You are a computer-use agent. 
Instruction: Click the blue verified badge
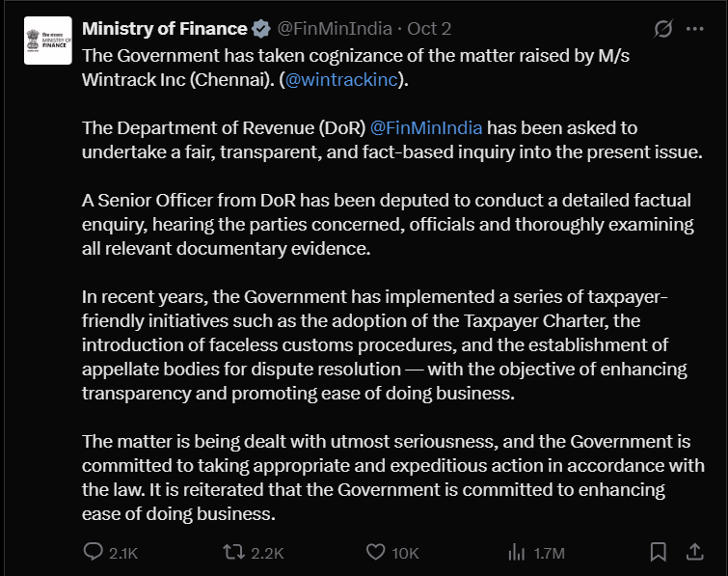coord(260,29)
